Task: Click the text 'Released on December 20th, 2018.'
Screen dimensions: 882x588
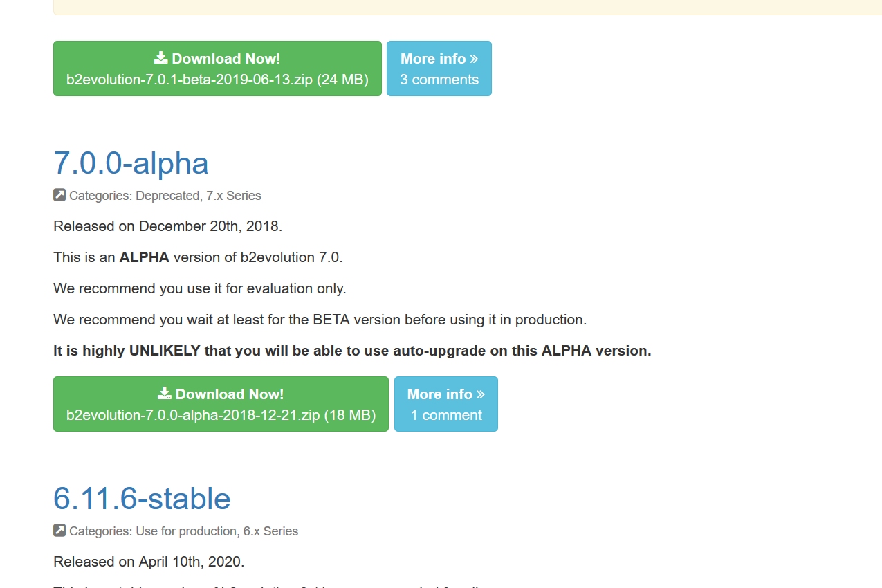Action: tap(168, 226)
